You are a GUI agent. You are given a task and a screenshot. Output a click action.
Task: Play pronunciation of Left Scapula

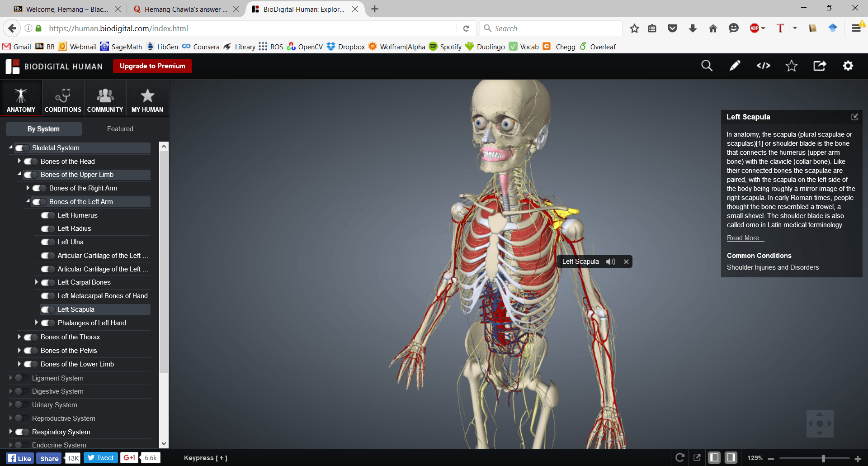(611, 262)
